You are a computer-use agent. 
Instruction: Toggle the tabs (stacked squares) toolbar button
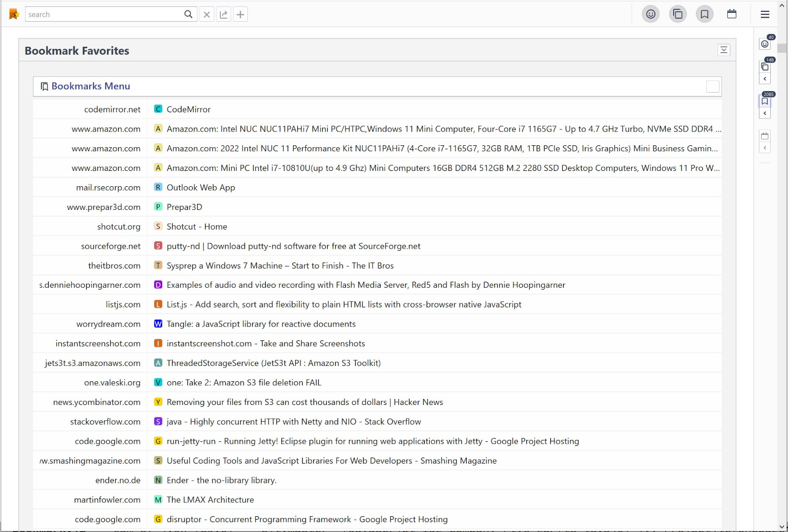pos(678,14)
